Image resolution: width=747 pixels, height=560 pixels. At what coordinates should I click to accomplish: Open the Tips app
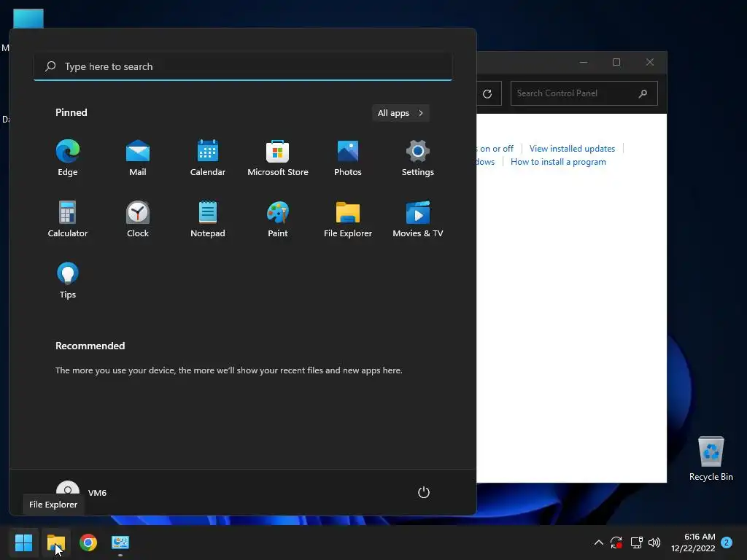(68, 281)
